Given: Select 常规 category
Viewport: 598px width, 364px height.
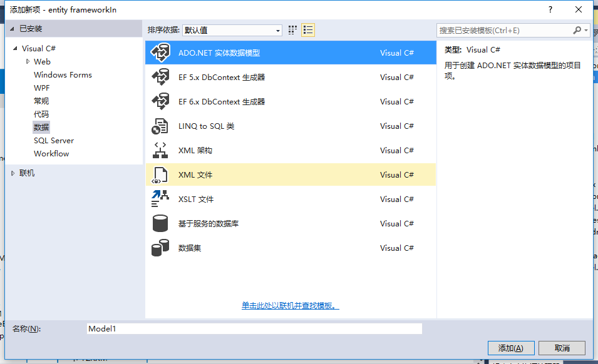Looking at the screenshot, I should point(41,101).
